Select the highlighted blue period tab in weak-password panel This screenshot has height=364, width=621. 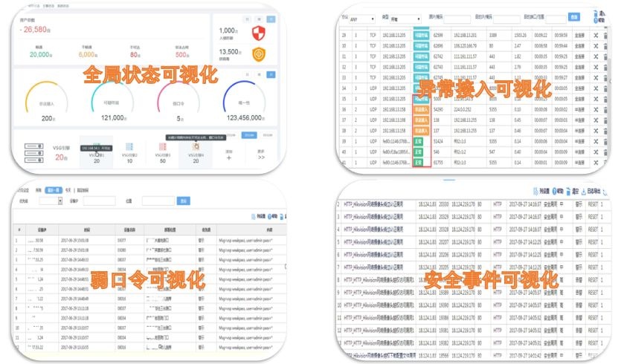(52, 189)
